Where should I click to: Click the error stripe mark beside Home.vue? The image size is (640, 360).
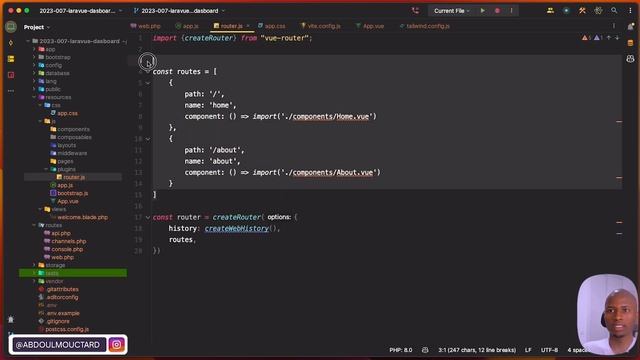point(619,122)
